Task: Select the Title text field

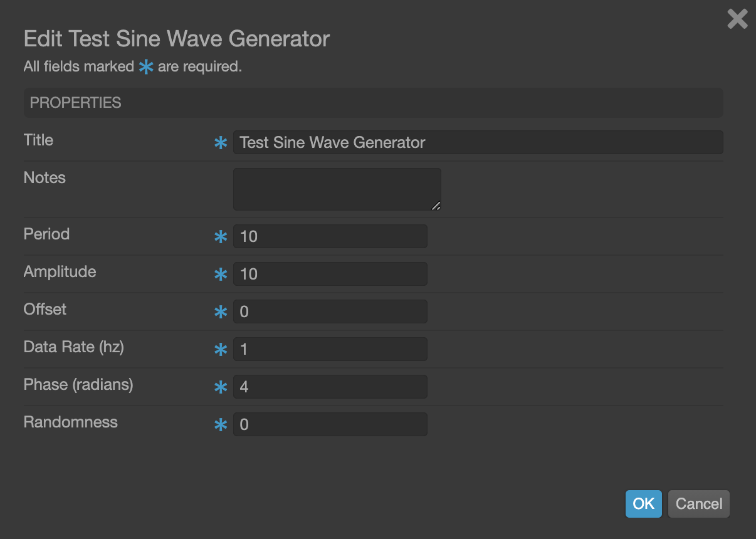Action: (478, 142)
